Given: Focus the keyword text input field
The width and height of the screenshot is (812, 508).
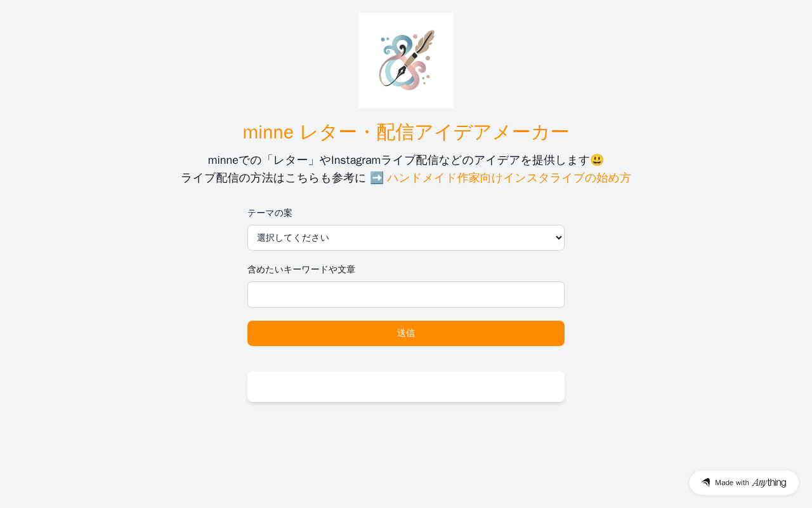Looking at the screenshot, I should pos(406,295).
